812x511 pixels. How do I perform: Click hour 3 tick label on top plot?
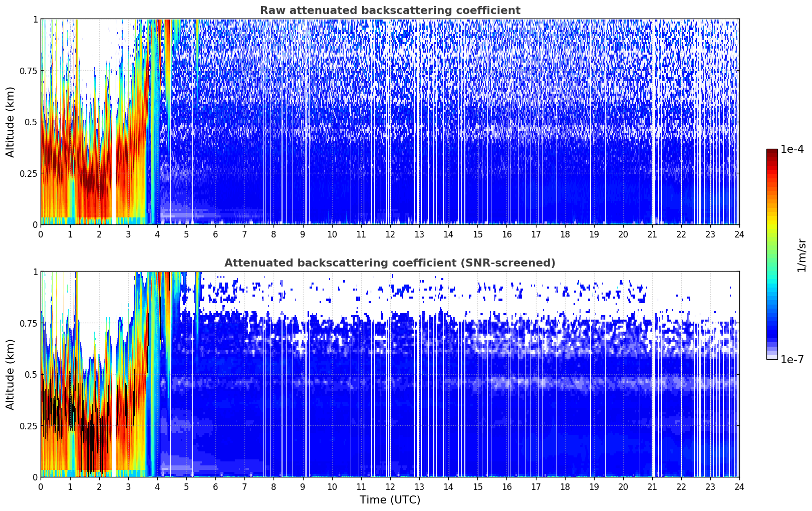(x=128, y=234)
